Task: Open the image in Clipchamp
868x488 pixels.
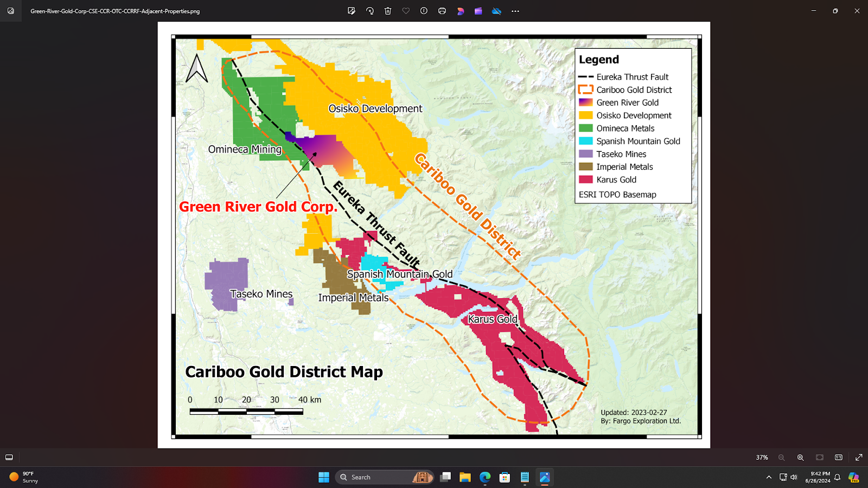Action: [478, 11]
